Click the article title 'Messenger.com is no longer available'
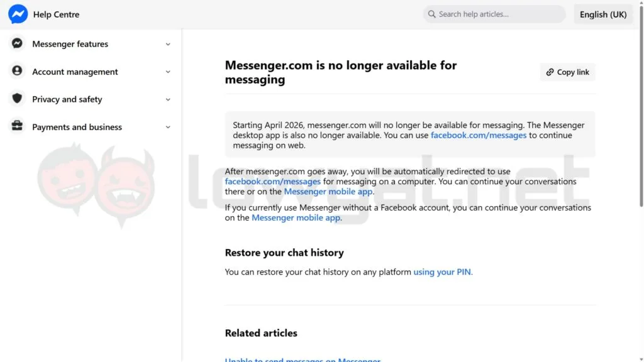The height and width of the screenshot is (362, 644). click(x=341, y=72)
